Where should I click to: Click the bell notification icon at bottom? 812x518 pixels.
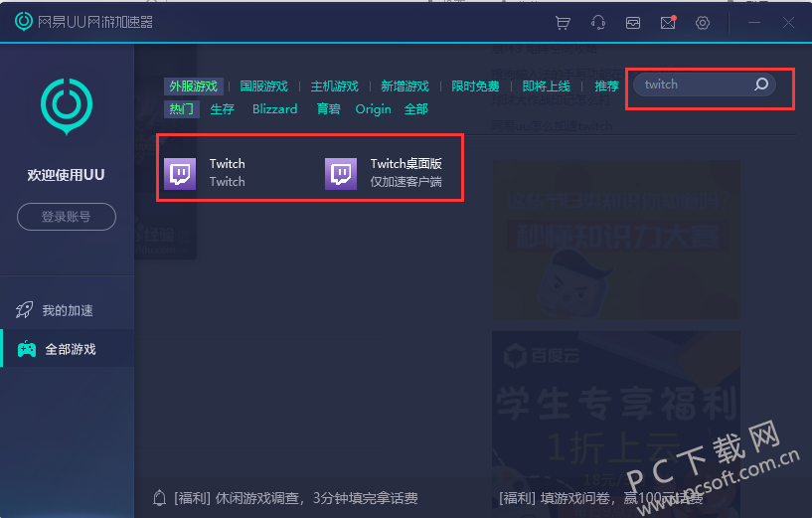point(159,497)
